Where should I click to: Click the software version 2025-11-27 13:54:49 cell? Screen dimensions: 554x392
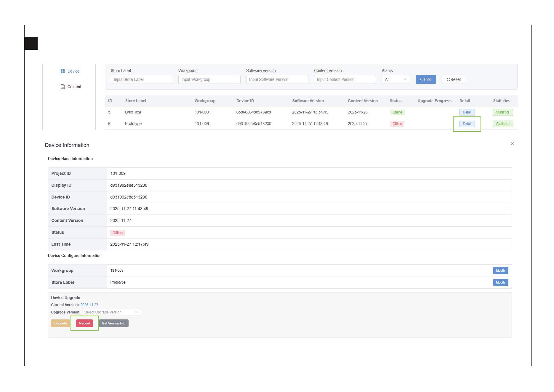coord(310,112)
